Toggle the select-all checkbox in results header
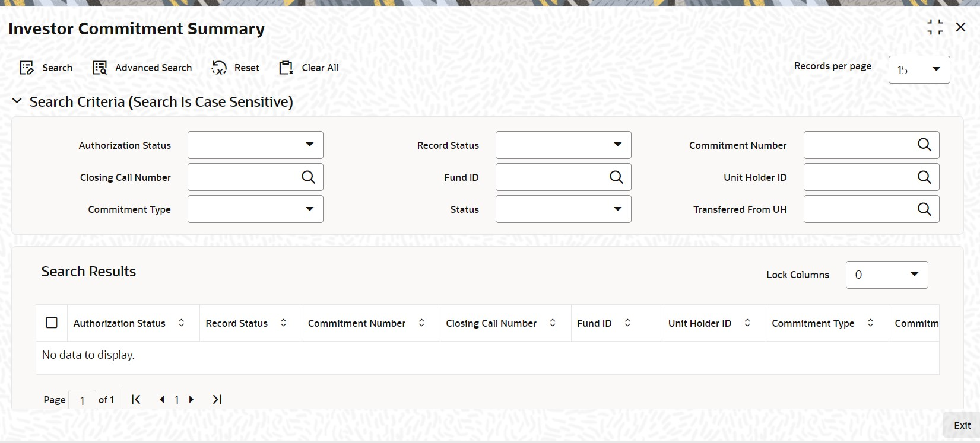 [x=52, y=323]
